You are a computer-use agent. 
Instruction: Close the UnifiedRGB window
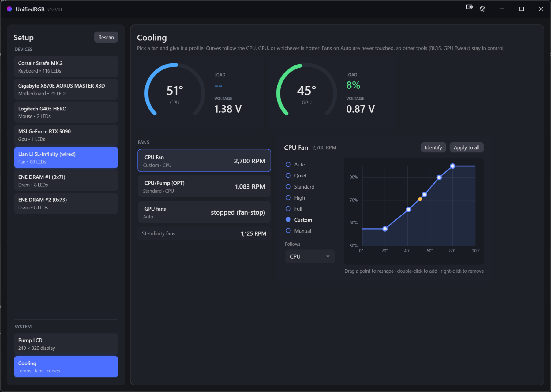coord(541,9)
